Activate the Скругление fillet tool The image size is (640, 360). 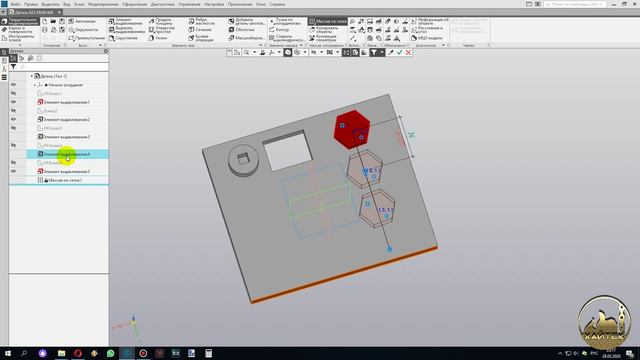point(123,38)
